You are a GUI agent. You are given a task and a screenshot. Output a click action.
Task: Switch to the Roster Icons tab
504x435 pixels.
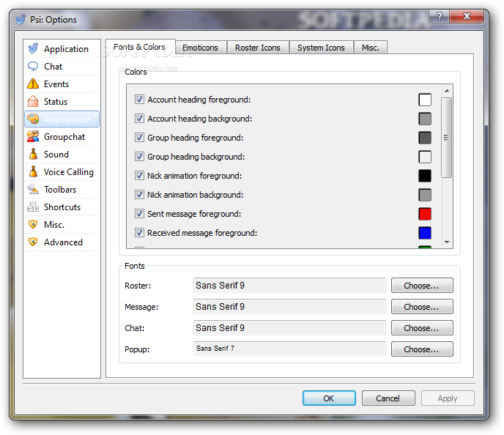coord(257,48)
